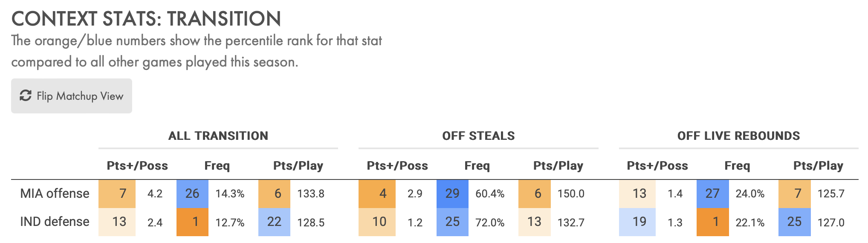Click orange 4 percentile cell in Off Steals
Image resolution: width=868 pixels, height=243 pixels.
tap(377, 194)
